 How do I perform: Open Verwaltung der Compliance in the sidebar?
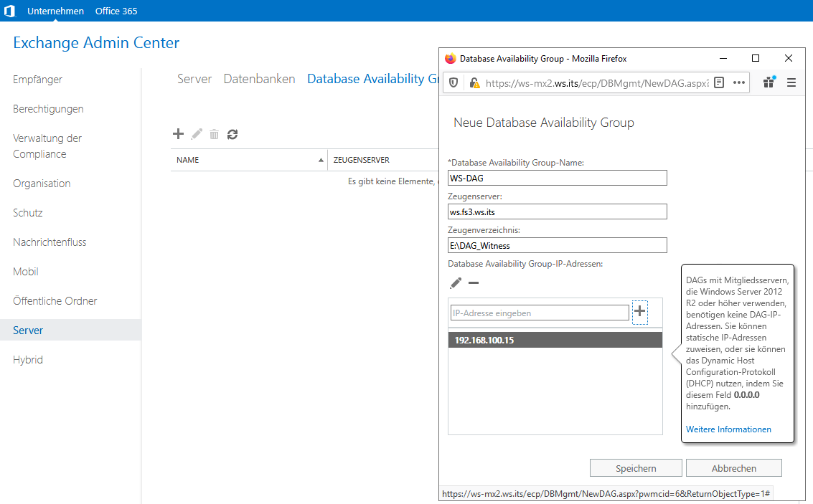[47, 146]
